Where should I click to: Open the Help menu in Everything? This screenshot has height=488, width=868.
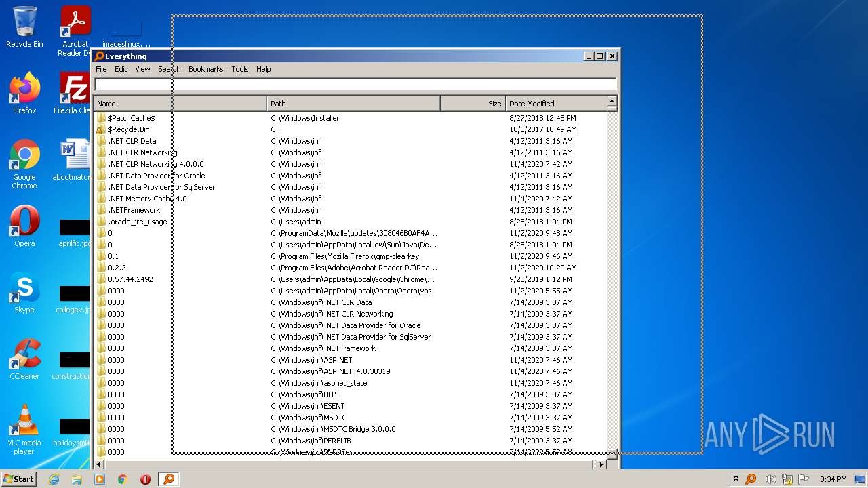point(263,69)
